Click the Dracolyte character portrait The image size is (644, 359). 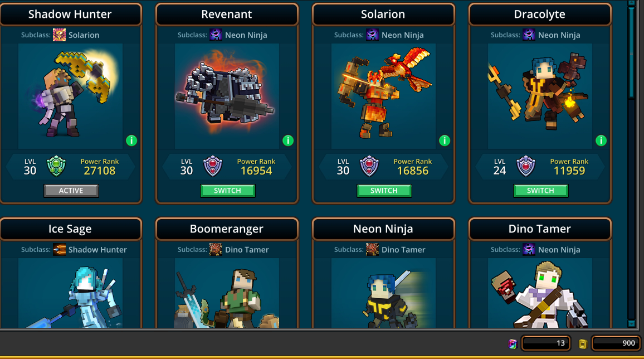pos(540,96)
